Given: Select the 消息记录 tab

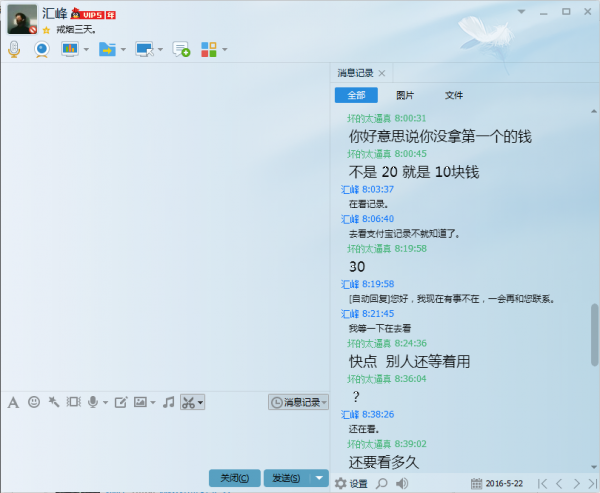Looking at the screenshot, I should (x=355, y=73).
